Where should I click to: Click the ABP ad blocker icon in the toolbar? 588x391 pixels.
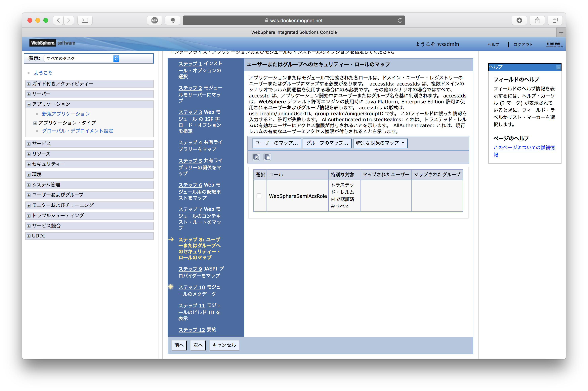pos(155,20)
